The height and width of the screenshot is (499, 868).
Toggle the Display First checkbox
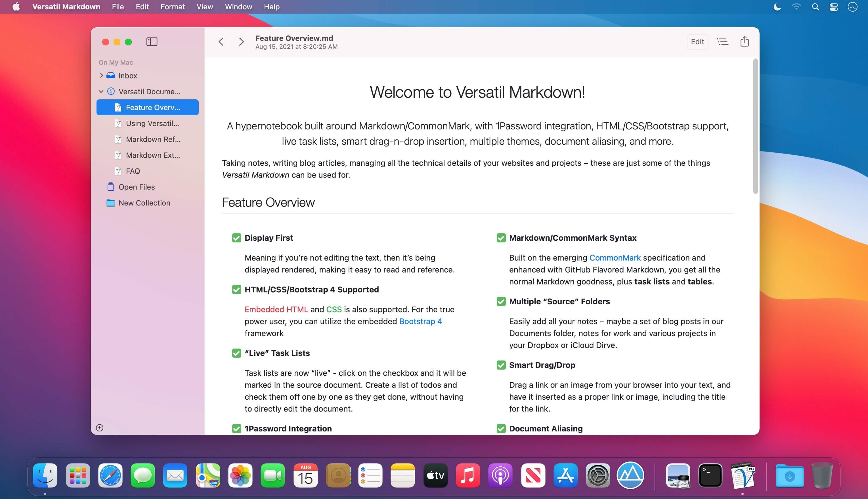(236, 238)
